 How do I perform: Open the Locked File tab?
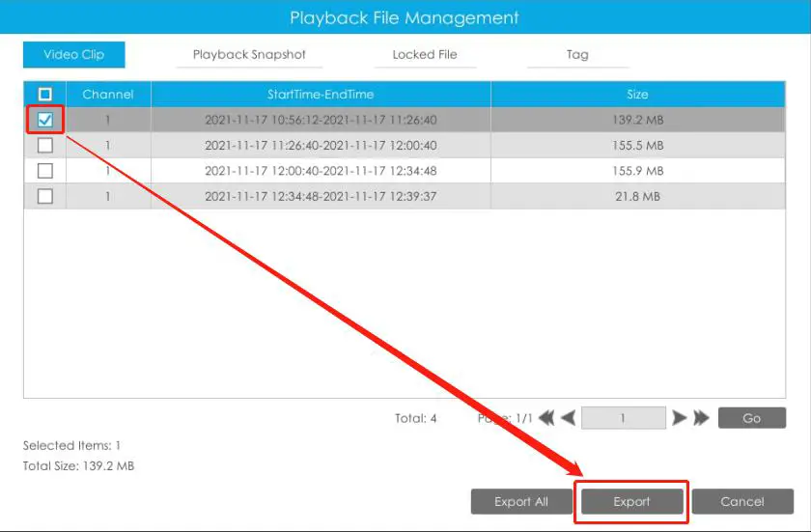[x=425, y=54]
